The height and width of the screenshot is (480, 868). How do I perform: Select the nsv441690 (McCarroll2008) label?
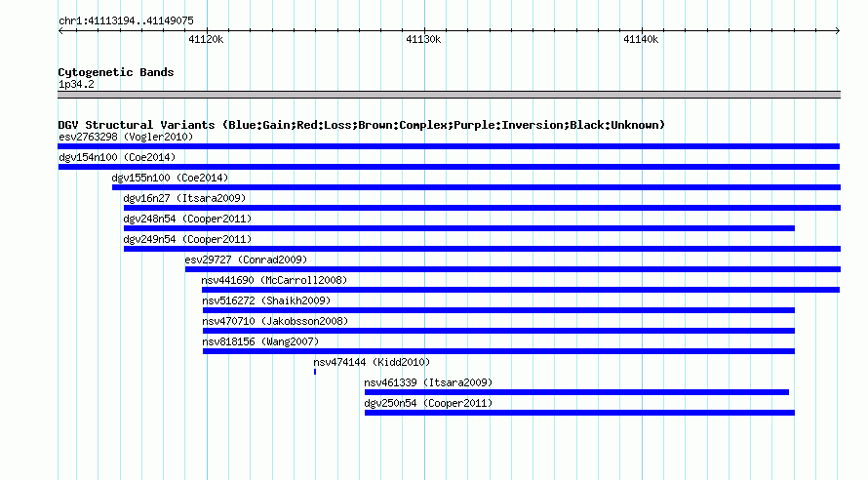click(275, 280)
